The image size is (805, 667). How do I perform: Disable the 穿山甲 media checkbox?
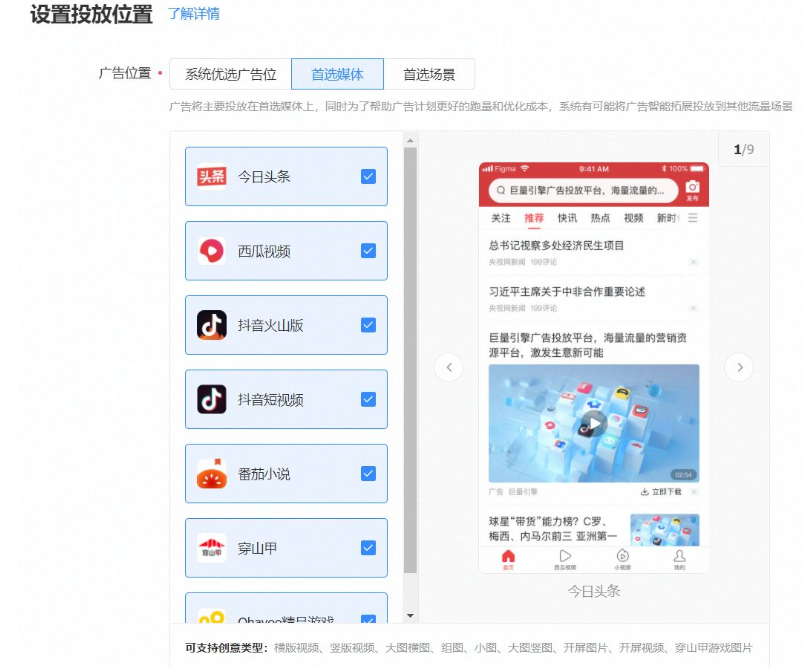point(369,548)
